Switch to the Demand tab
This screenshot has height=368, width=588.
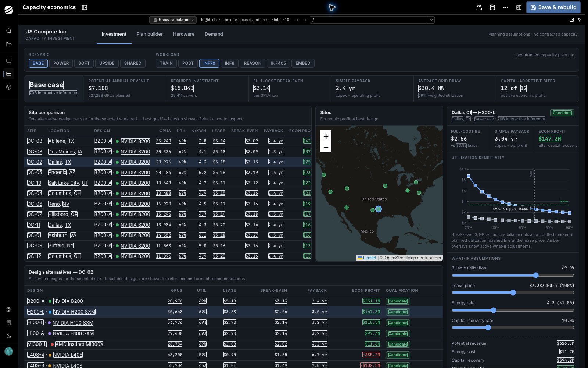click(214, 34)
